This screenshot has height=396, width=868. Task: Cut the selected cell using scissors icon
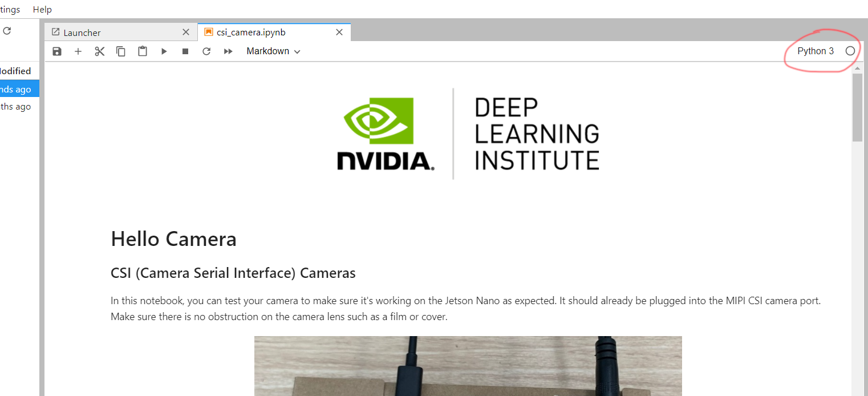click(x=99, y=51)
